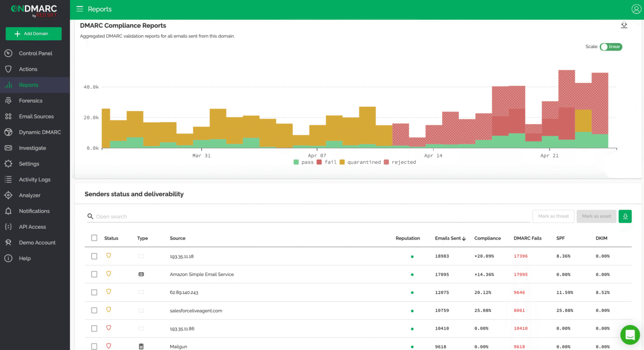Open the sidebar hamburger menu
The image size is (644, 350).
pyautogui.click(x=79, y=9)
